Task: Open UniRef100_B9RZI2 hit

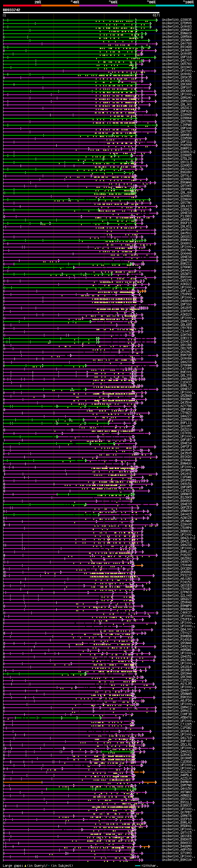Action: 177,264
